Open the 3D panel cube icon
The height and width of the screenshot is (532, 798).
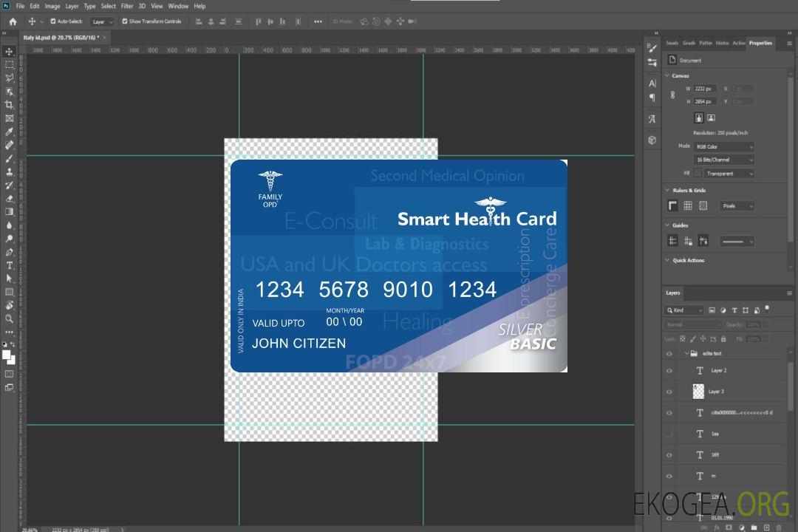[x=652, y=140]
